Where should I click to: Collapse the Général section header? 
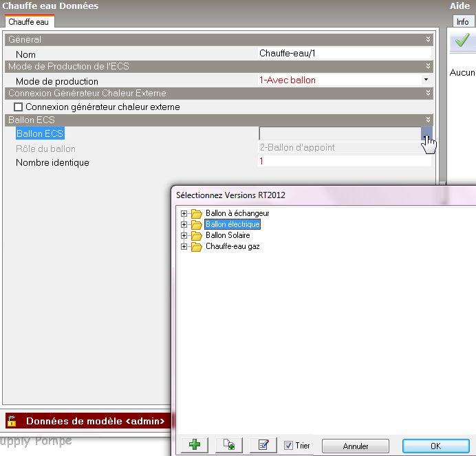click(428, 40)
